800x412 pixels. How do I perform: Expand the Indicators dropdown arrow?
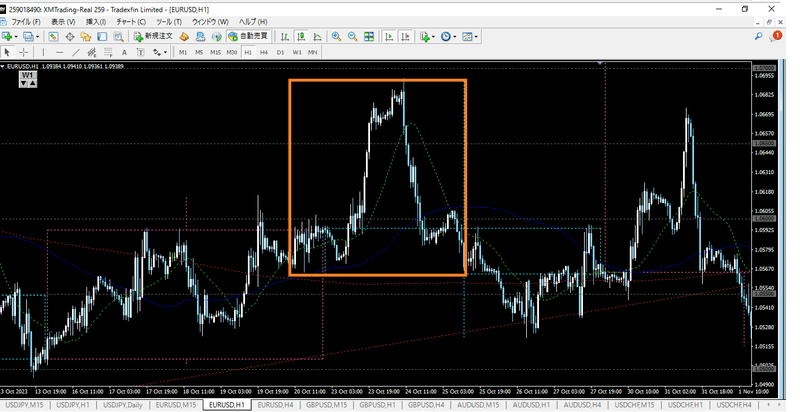433,37
